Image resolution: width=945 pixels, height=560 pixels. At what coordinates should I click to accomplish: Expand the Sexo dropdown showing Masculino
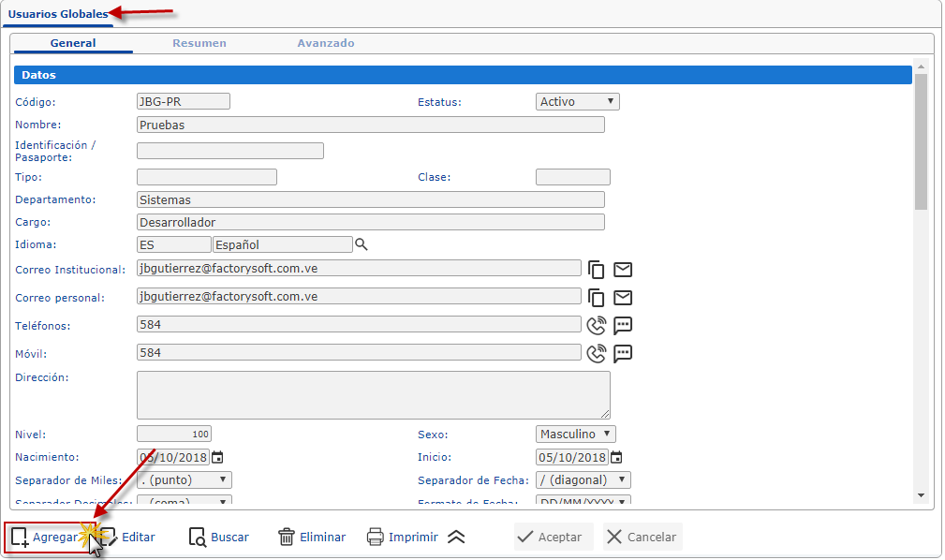point(576,435)
